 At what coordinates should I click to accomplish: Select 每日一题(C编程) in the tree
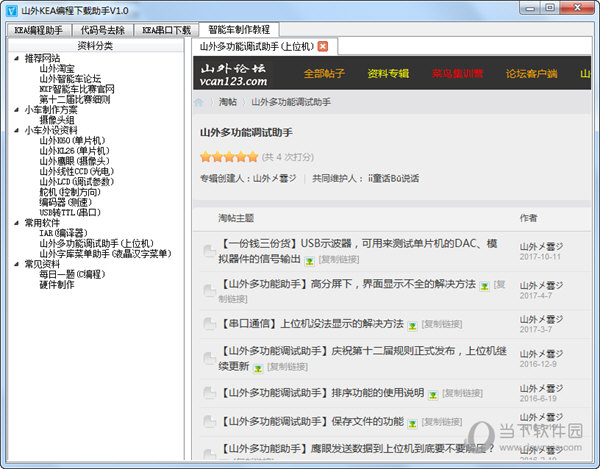(72, 274)
